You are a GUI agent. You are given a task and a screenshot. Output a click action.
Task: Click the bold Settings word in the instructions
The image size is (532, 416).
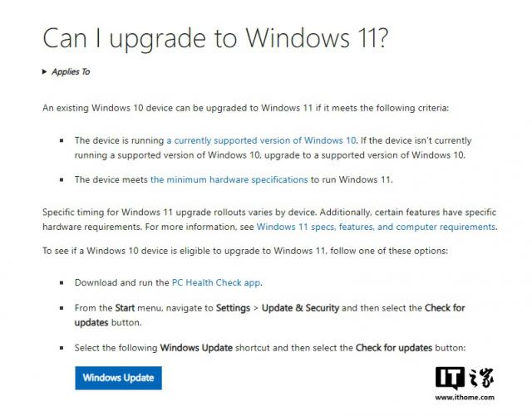[x=233, y=308]
